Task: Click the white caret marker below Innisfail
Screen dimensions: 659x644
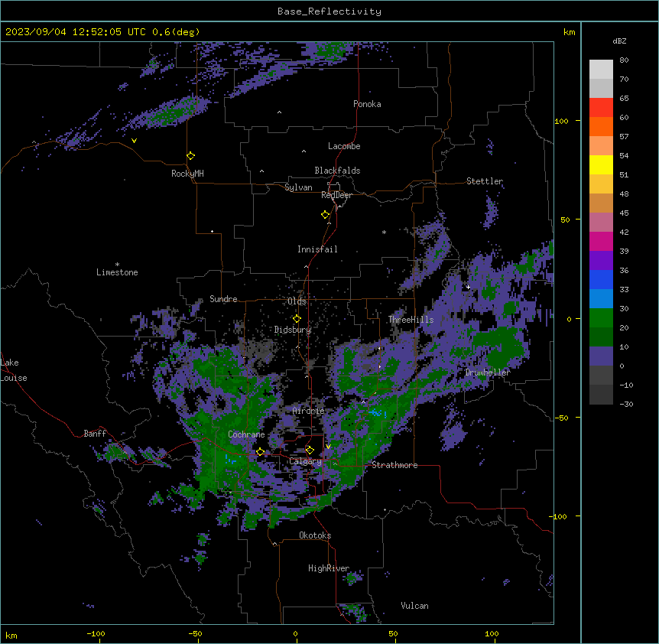Action: [x=306, y=266]
